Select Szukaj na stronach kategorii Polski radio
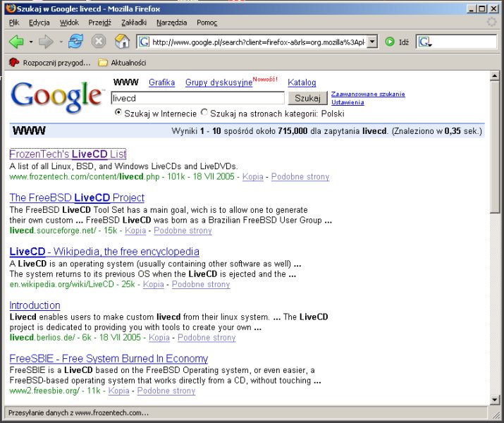Viewport: 504px width, 423px height. point(204,113)
